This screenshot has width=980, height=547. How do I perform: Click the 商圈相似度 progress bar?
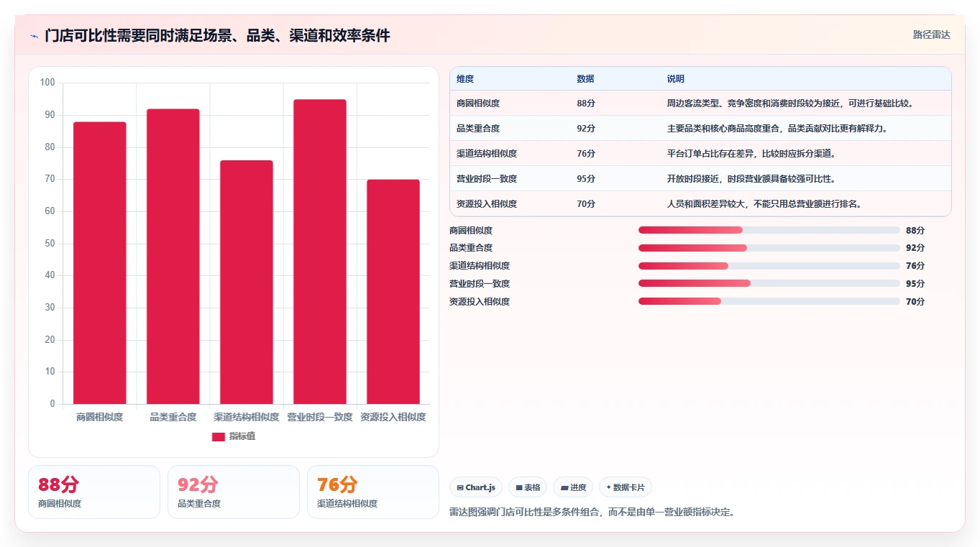click(769, 230)
